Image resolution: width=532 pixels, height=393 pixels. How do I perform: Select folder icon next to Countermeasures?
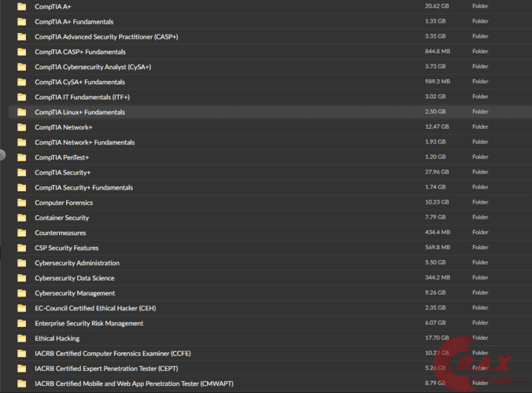[x=22, y=233]
